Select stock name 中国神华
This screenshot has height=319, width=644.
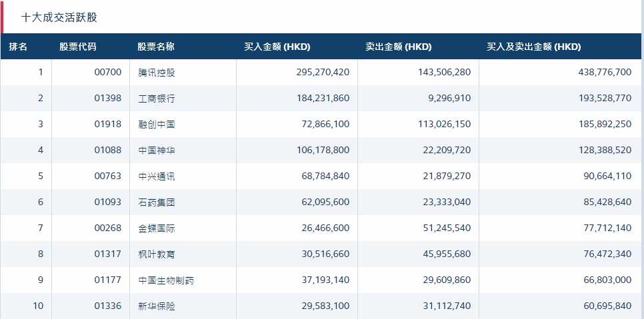(157, 150)
